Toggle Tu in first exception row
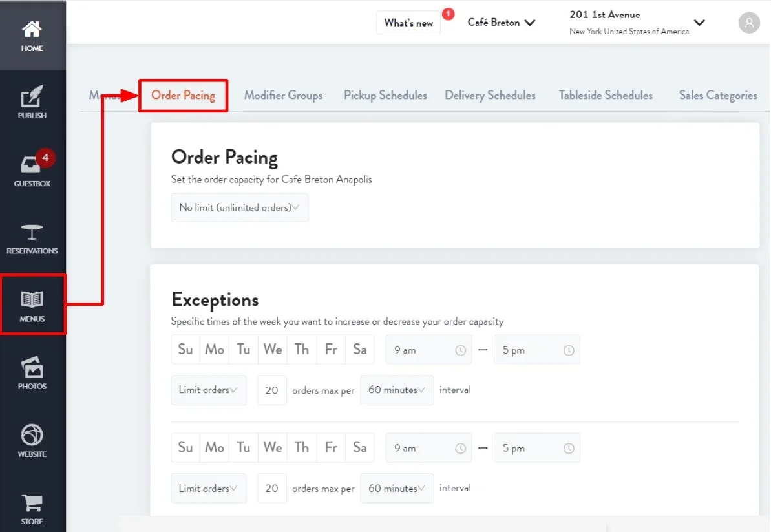 click(244, 350)
